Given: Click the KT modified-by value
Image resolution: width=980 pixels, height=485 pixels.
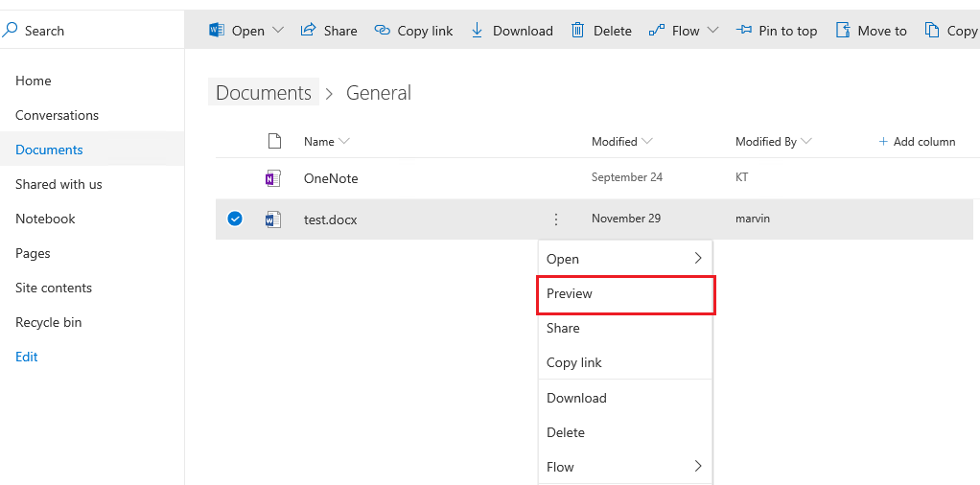Looking at the screenshot, I should pos(742,177).
